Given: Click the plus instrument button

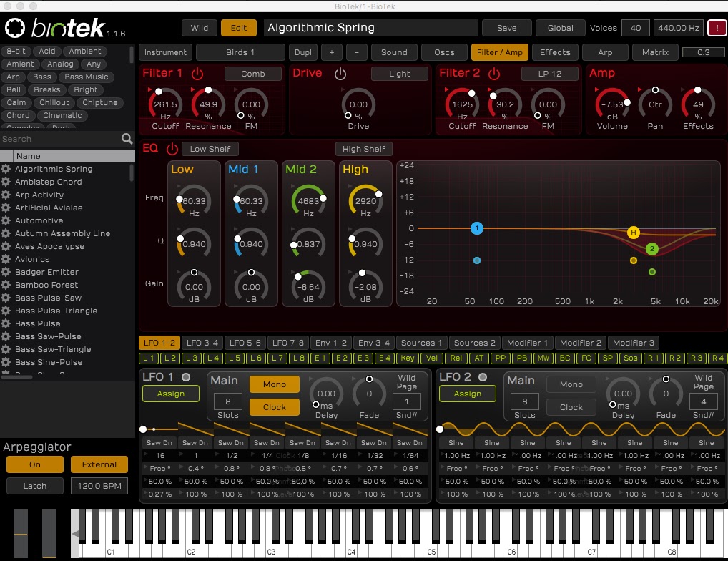Looking at the screenshot, I should click(332, 52).
